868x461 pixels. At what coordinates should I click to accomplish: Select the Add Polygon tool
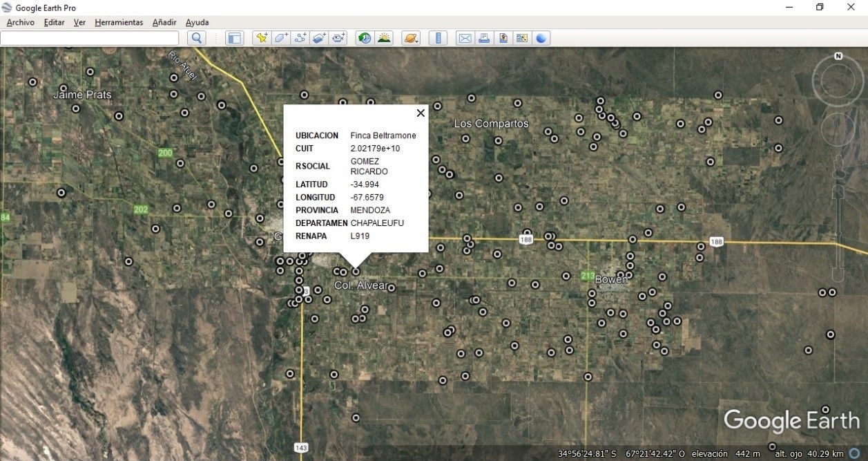click(280, 38)
